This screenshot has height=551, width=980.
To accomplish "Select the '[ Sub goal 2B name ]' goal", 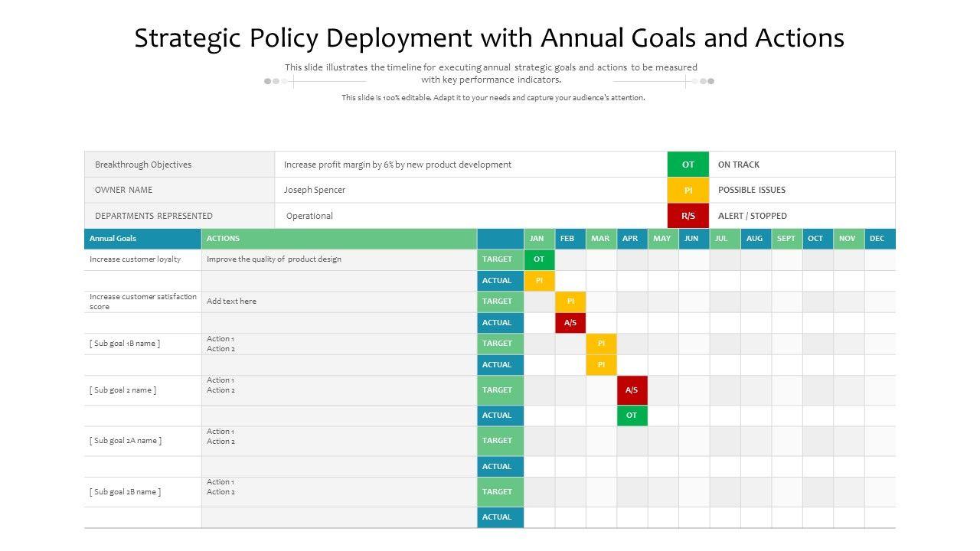I will click(126, 492).
